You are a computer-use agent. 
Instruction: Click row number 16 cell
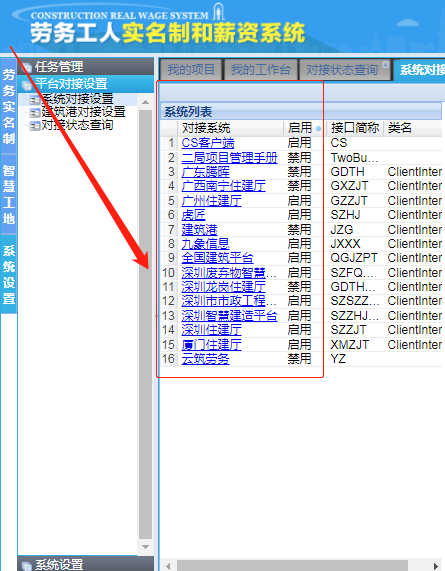coord(169,359)
